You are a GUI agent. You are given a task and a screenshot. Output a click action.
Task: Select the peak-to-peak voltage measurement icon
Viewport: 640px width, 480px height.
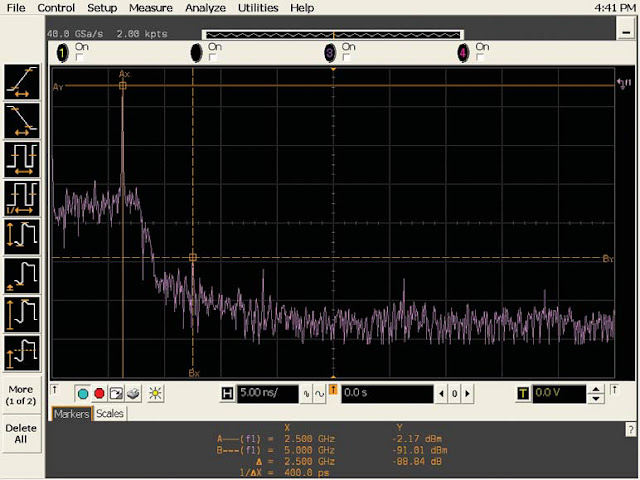click(22, 237)
